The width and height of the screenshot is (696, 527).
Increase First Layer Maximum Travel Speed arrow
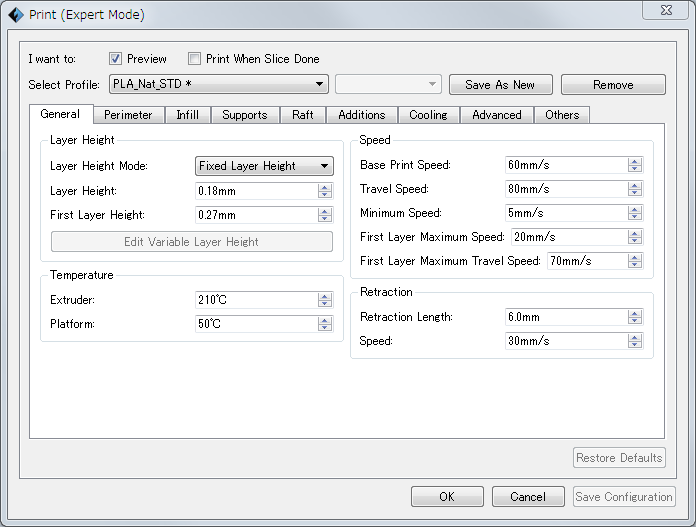click(x=635, y=257)
